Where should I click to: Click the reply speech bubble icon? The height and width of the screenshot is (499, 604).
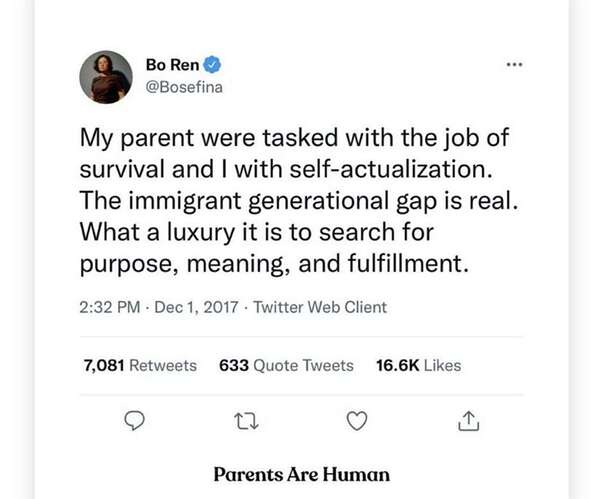pos(134,420)
